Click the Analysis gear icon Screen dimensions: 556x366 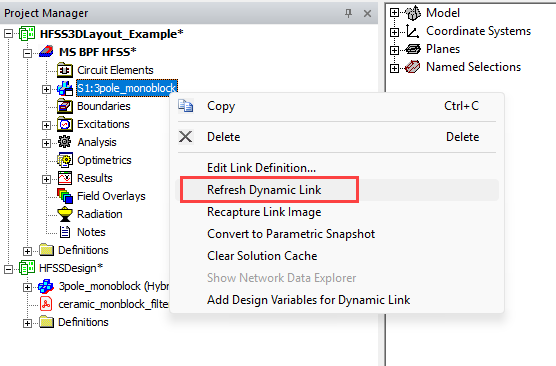[x=65, y=142]
